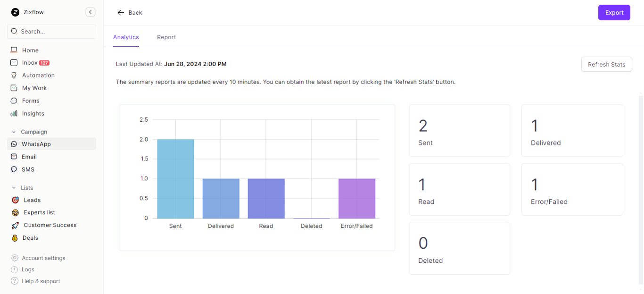Viewport: 644px width, 294px height.
Task: Switch to the Report tab
Action: tap(166, 37)
